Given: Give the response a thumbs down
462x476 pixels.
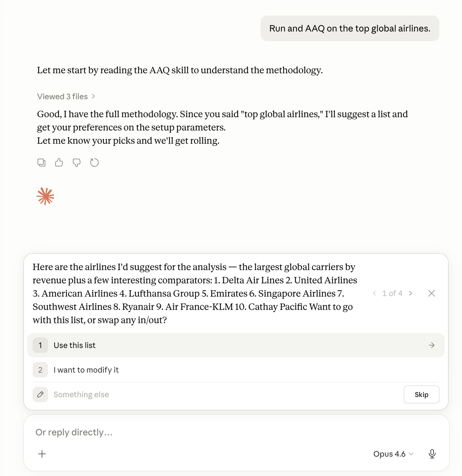Looking at the screenshot, I should pyautogui.click(x=77, y=163).
